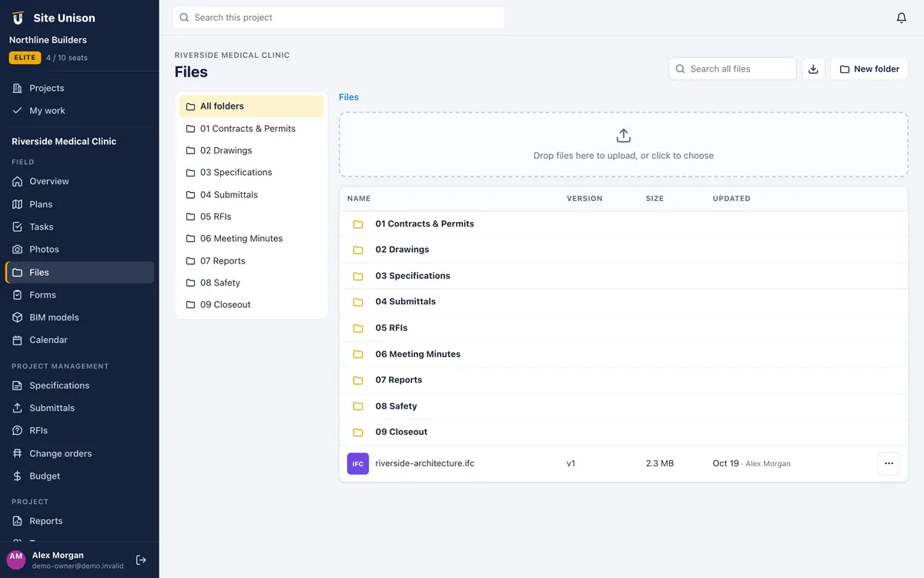Go to Overview page
The image size is (924, 578).
click(79, 181)
